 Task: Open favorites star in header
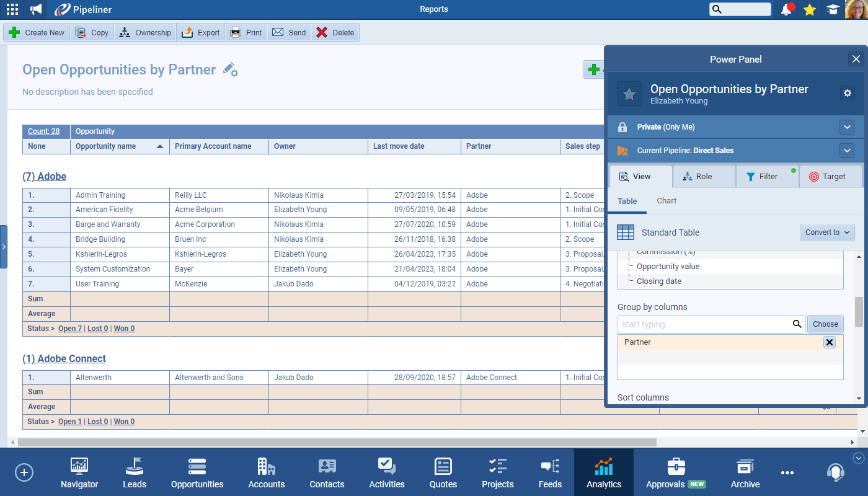pyautogui.click(x=809, y=9)
